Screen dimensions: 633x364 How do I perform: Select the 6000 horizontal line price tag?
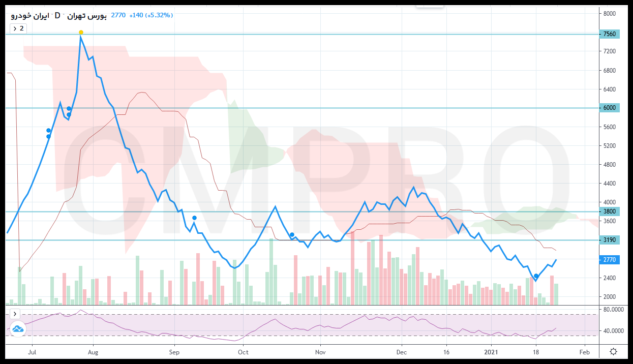[x=609, y=108]
